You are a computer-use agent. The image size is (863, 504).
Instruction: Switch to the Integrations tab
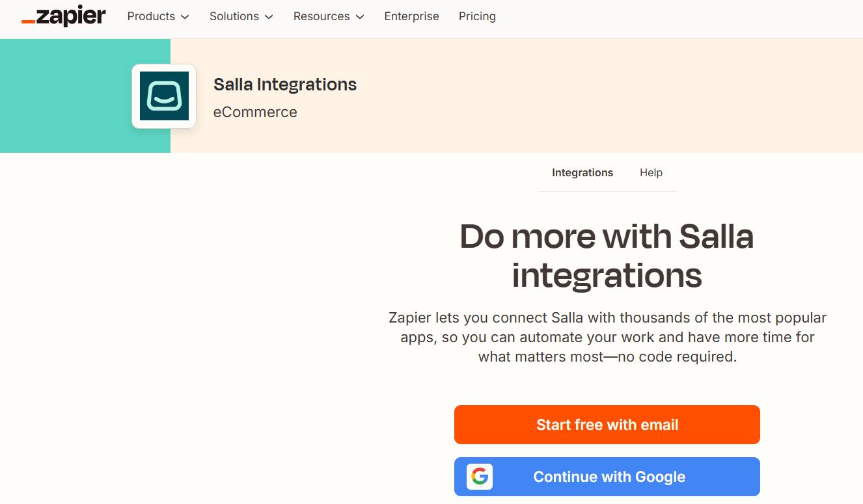pyautogui.click(x=582, y=172)
